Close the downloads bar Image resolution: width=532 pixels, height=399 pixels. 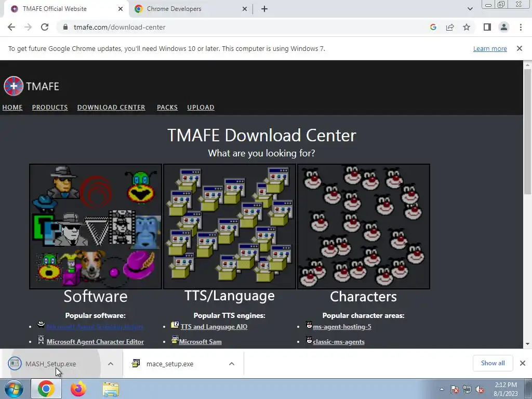coord(523,363)
